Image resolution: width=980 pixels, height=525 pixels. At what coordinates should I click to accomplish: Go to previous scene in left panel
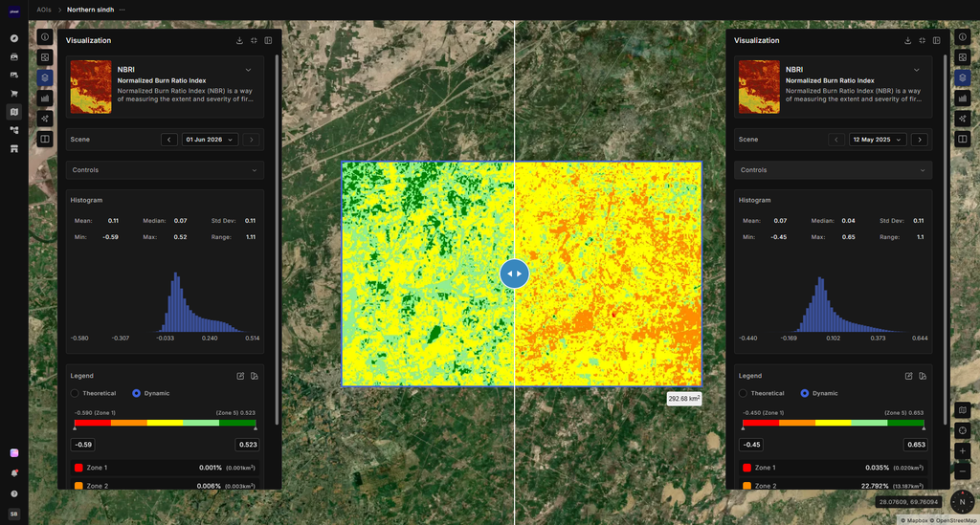[168, 140]
